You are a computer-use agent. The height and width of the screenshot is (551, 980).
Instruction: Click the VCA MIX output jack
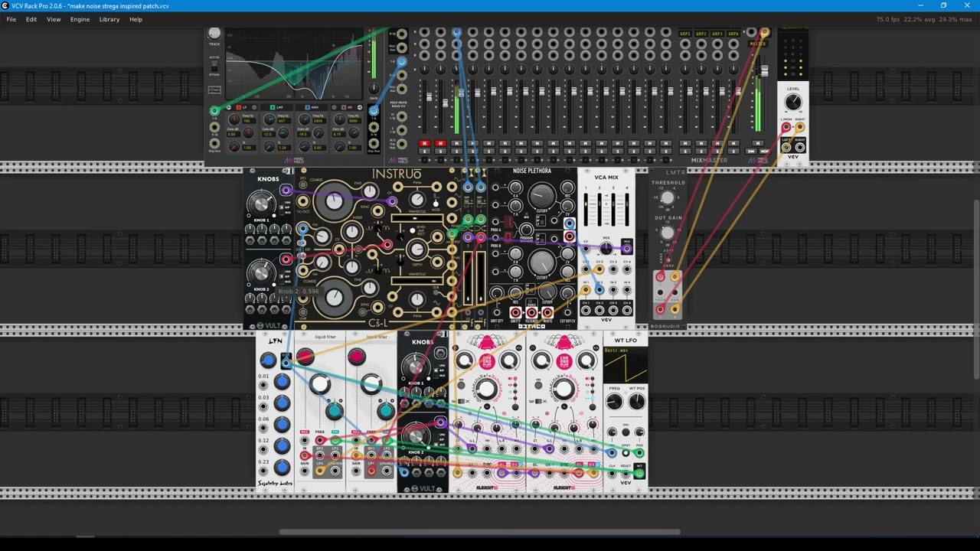[x=627, y=248]
